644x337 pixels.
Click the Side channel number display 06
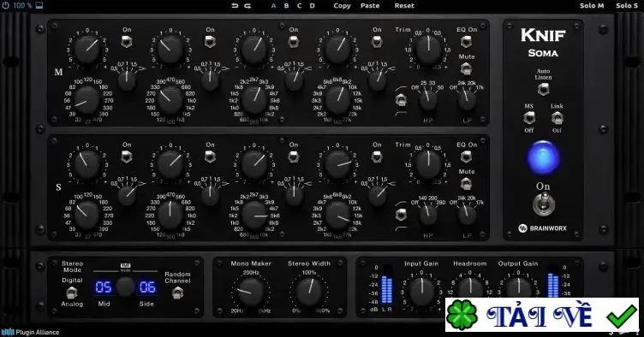147,287
